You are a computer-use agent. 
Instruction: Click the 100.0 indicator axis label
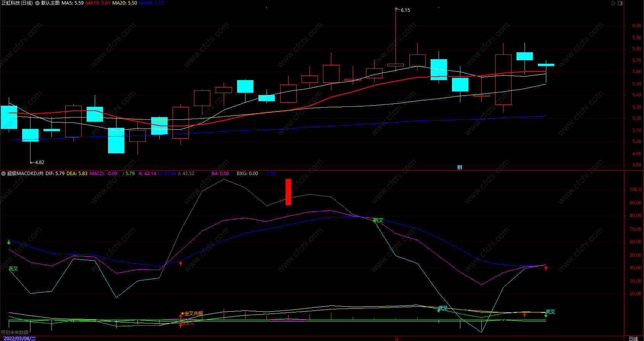pos(636,190)
